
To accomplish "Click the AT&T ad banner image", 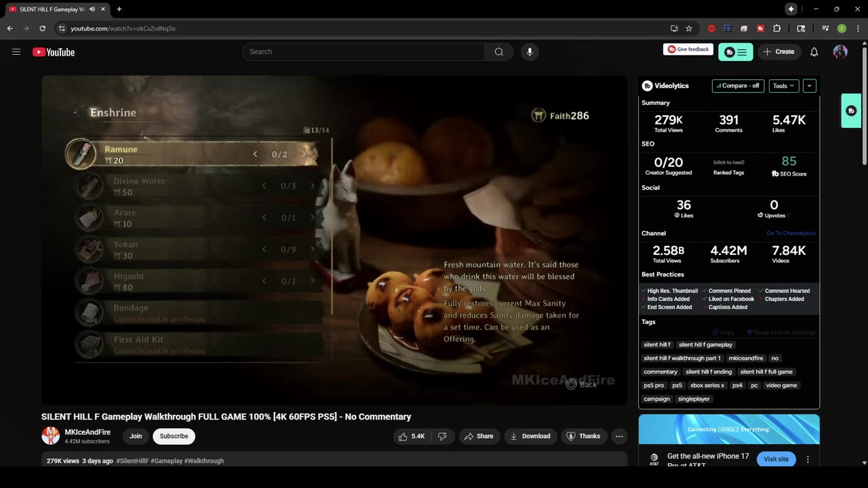I will coord(729,429).
